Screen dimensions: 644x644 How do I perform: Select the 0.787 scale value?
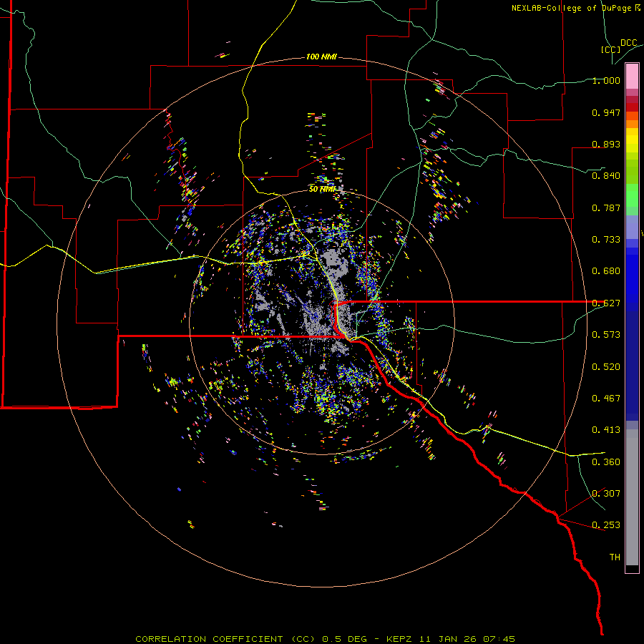coord(606,208)
